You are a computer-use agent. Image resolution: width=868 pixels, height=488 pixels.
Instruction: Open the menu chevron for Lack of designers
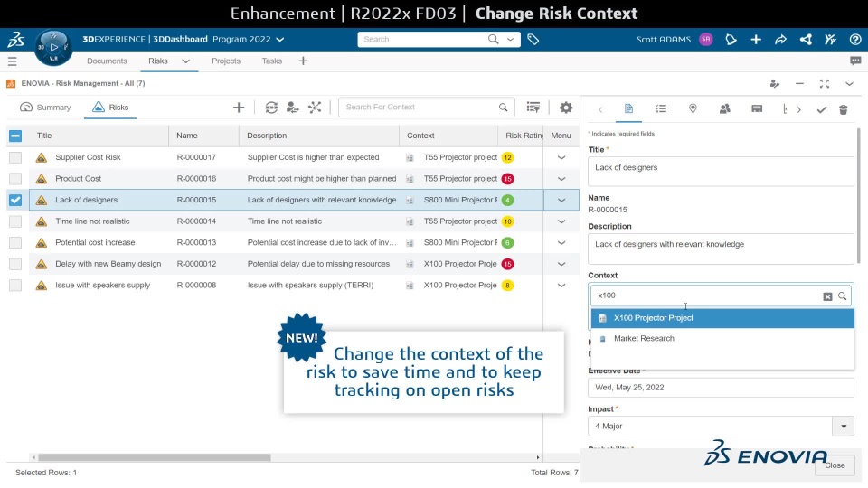click(x=561, y=201)
